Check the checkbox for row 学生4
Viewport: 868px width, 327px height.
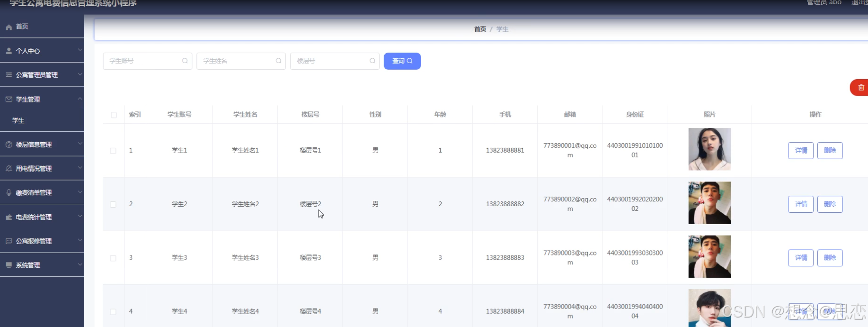coord(113,312)
